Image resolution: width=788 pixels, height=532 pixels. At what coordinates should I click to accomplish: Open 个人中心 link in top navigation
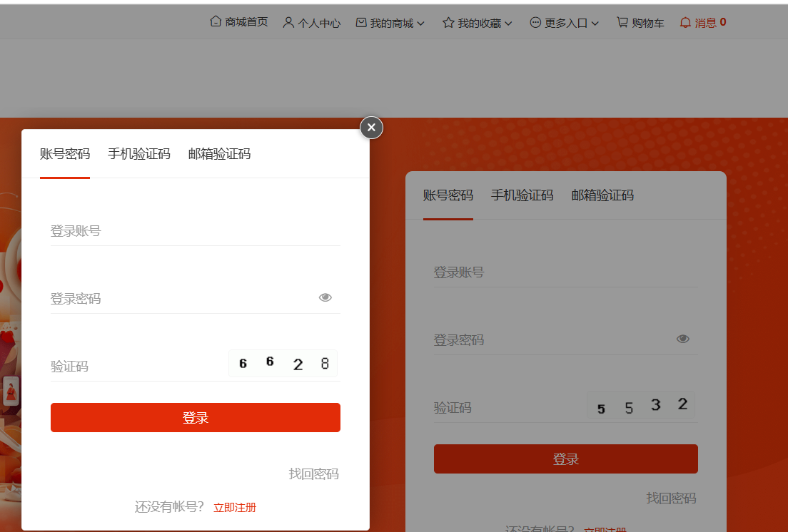[319, 23]
